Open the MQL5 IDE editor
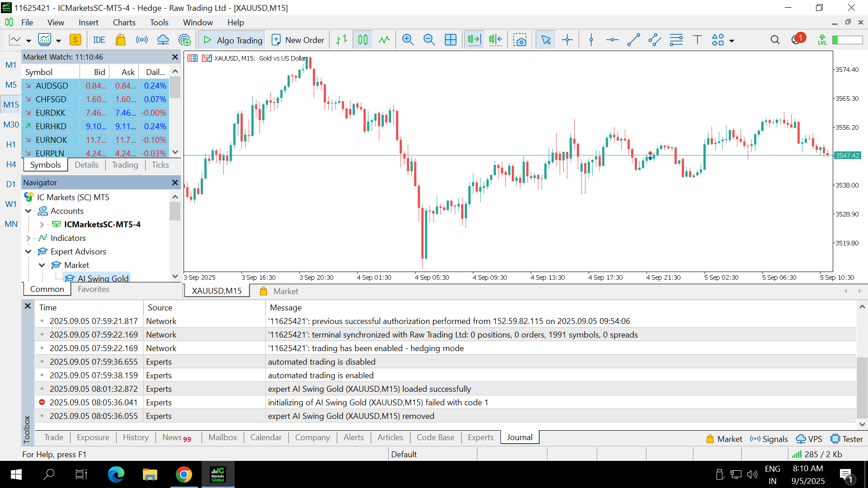The height and width of the screenshot is (488, 868). (99, 40)
